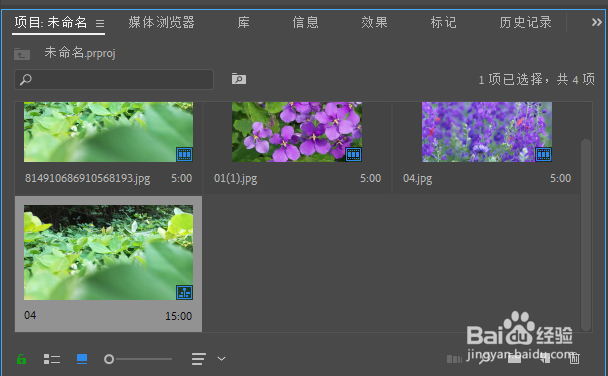
Task: Click filmstrip badge on 814910686910568193.jpg thumbnail
Action: [x=184, y=155]
